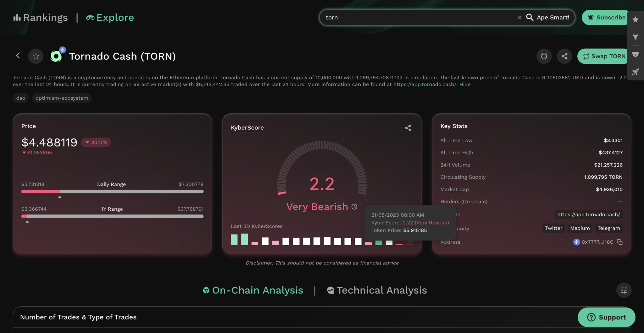Open the Rankings menu item

pos(40,18)
